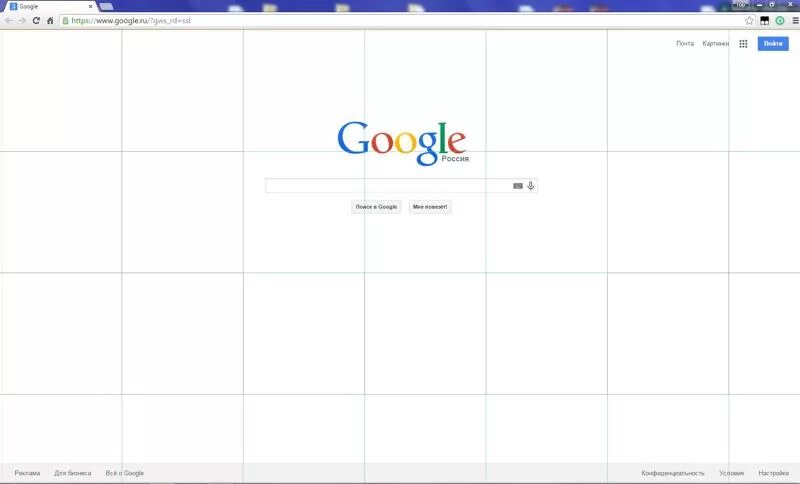Restore the Chrome window size

point(772,5)
